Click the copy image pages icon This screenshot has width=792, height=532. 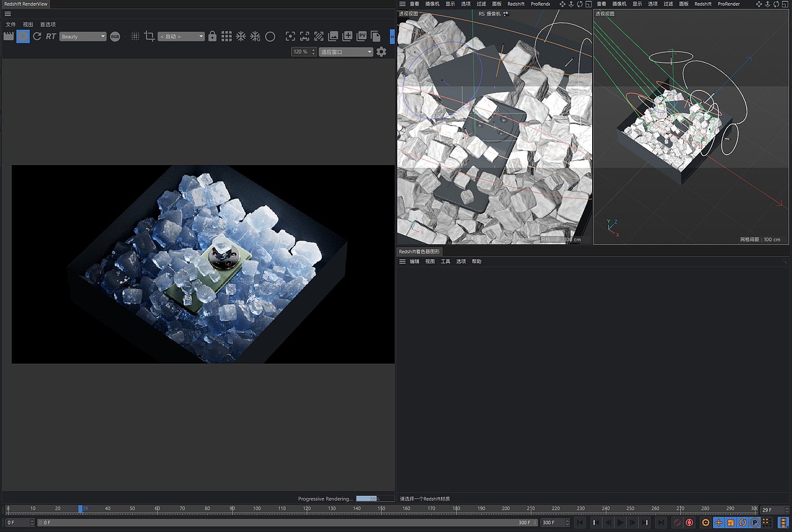click(376, 36)
